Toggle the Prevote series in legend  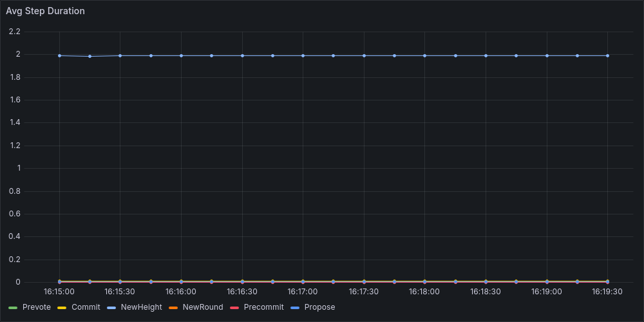(36, 307)
